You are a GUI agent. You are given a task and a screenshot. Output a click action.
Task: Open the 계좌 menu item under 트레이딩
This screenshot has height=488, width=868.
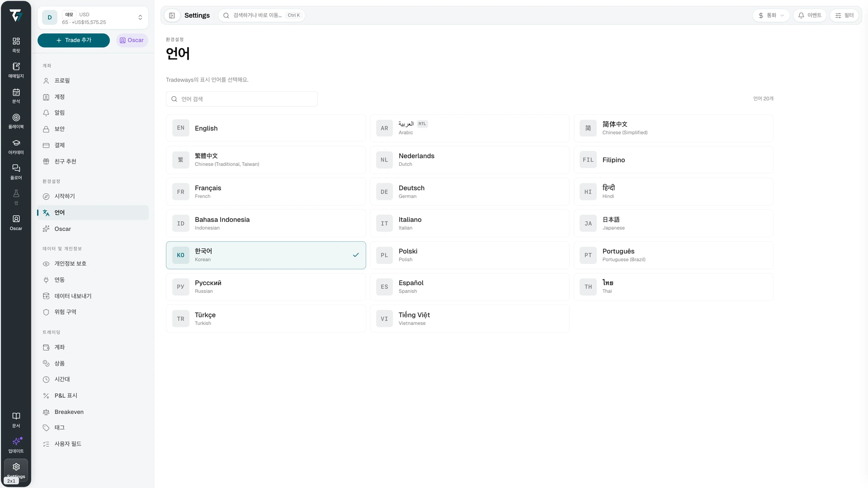click(x=93, y=347)
